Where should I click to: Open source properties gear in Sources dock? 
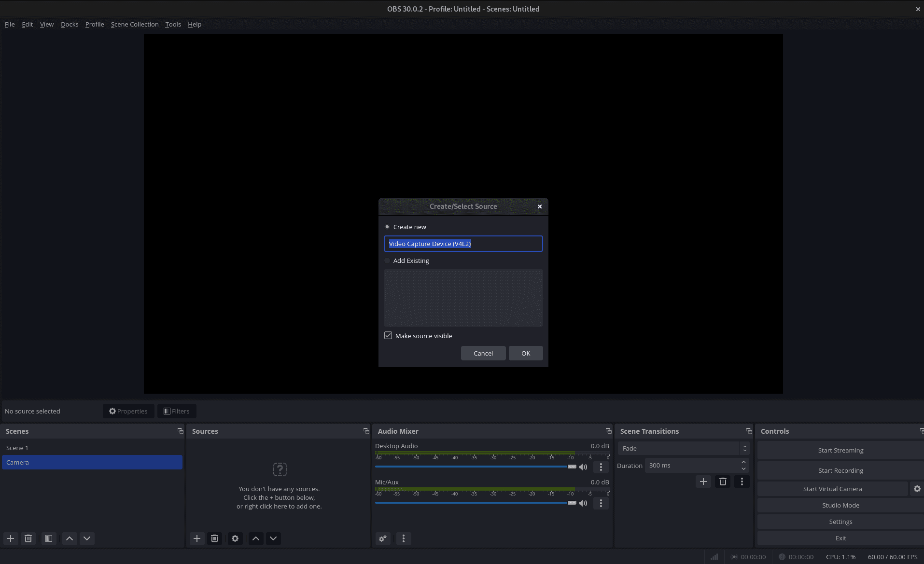[x=235, y=538]
